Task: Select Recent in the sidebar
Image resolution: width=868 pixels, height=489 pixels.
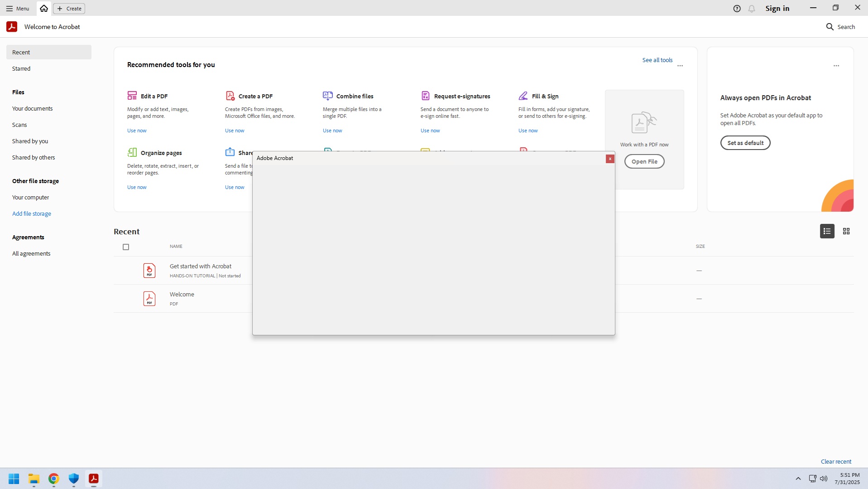Action: point(49,52)
